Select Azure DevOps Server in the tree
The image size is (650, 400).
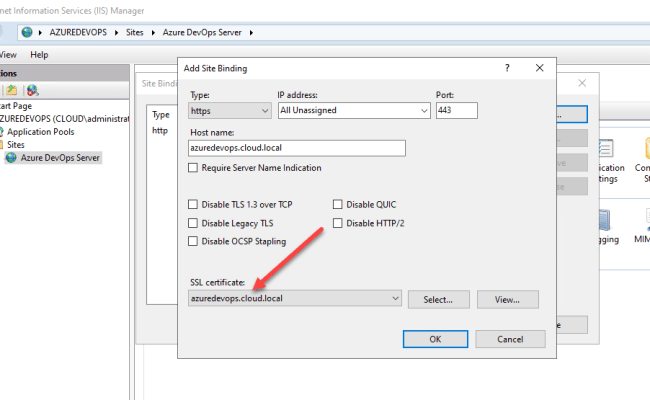click(60, 158)
